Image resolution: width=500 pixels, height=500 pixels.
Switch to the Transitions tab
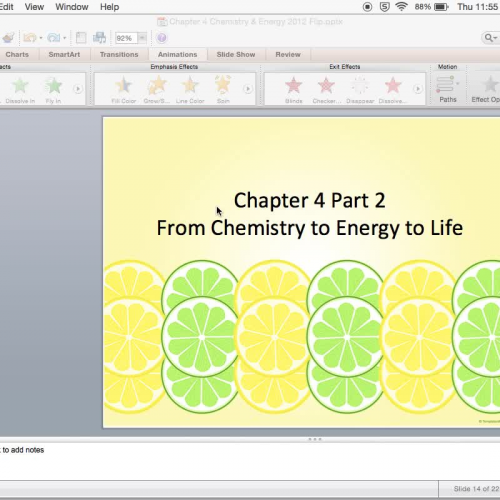[119, 54]
